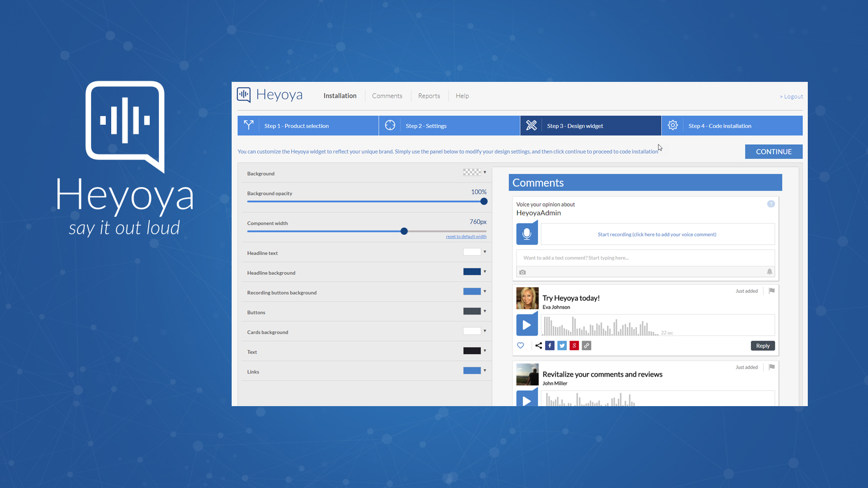This screenshot has width=868, height=488.
Task: Open the Cards background color dropdown arrow
Action: pos(485,331)
